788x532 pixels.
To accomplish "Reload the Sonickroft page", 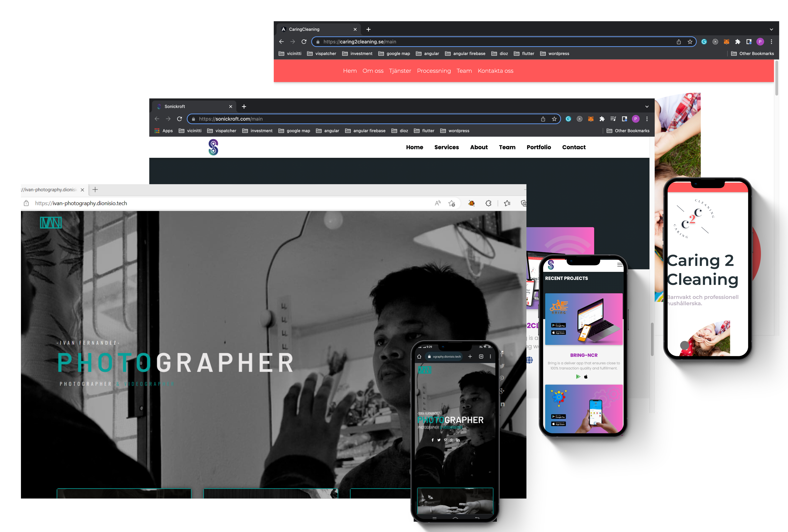I will coord(179,119).
